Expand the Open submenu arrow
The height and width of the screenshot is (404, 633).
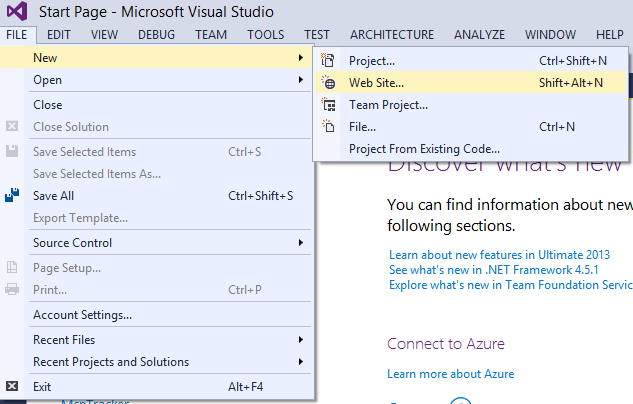pos(301,80)
